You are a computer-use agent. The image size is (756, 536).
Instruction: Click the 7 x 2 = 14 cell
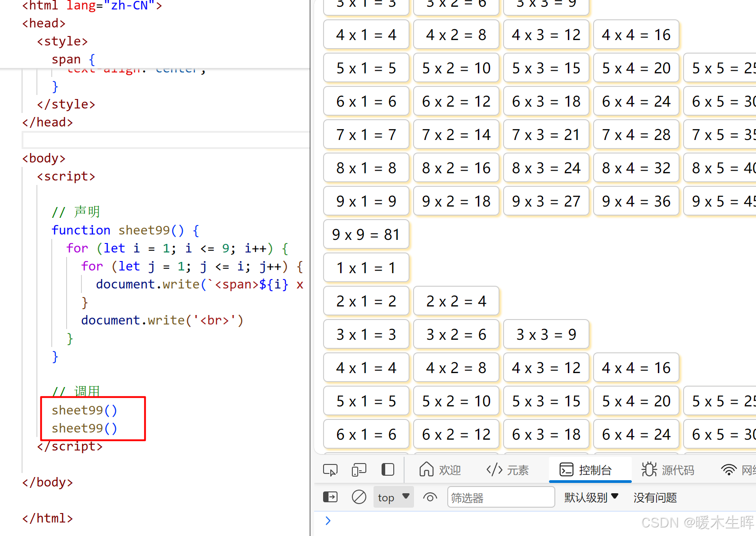pos(456,135)
